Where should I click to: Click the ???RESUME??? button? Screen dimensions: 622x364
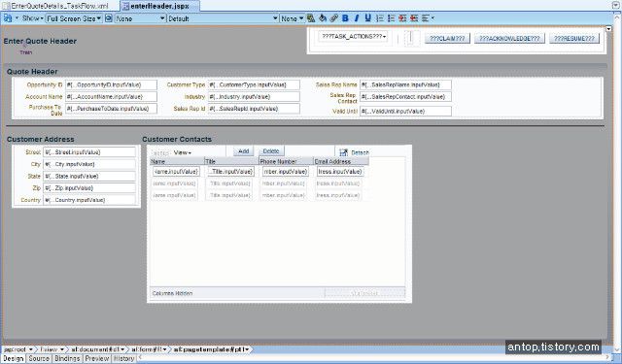point(574,39)
